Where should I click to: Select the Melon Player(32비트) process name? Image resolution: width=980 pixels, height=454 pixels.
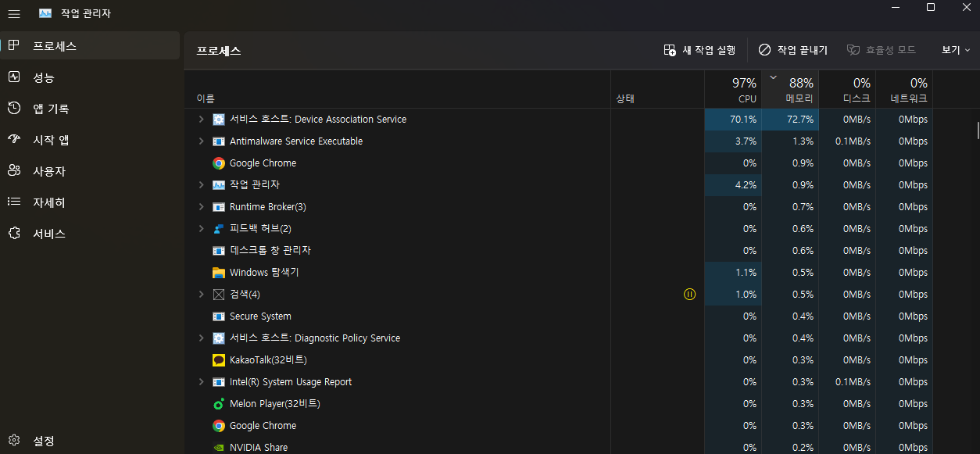tap(275, 404)
